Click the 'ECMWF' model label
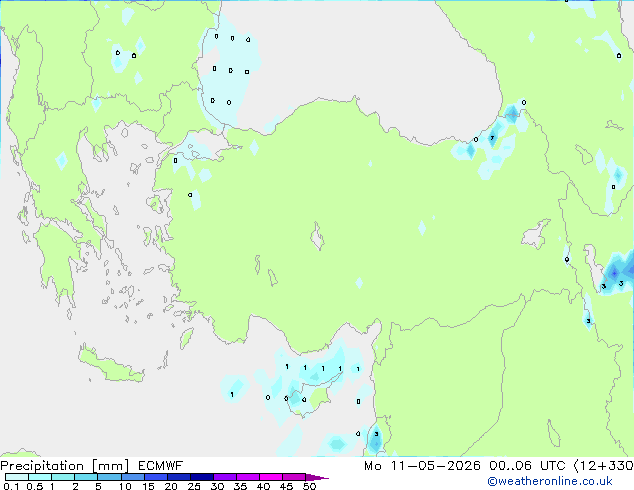634x490 pixels. 161,466
